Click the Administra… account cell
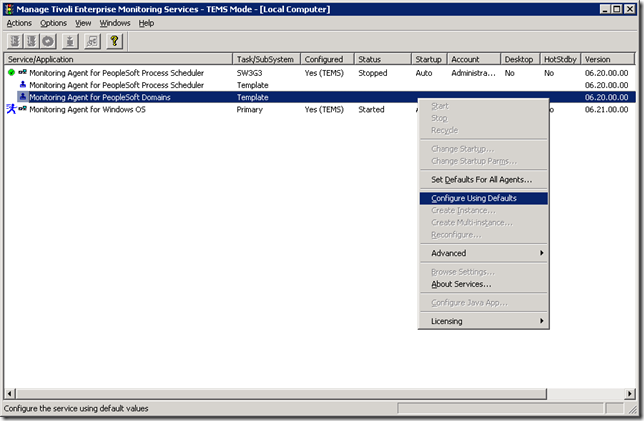644x421 pixels. coord(474,73)
